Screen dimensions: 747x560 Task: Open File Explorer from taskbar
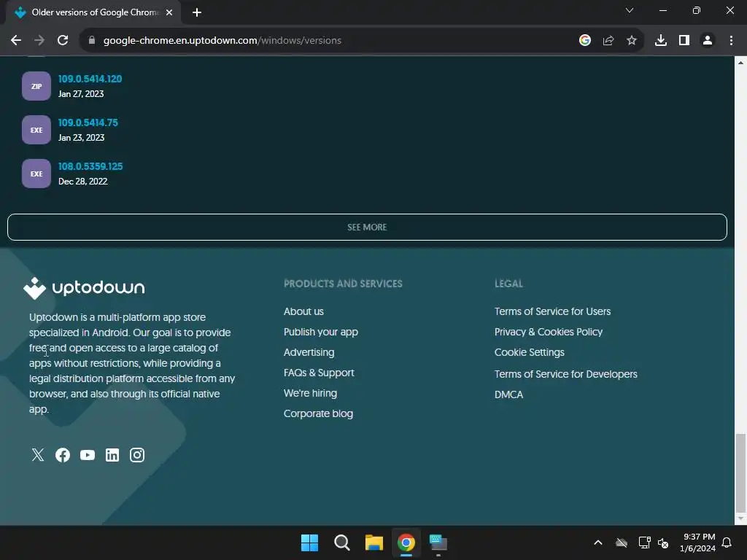(x=374, y=542)
